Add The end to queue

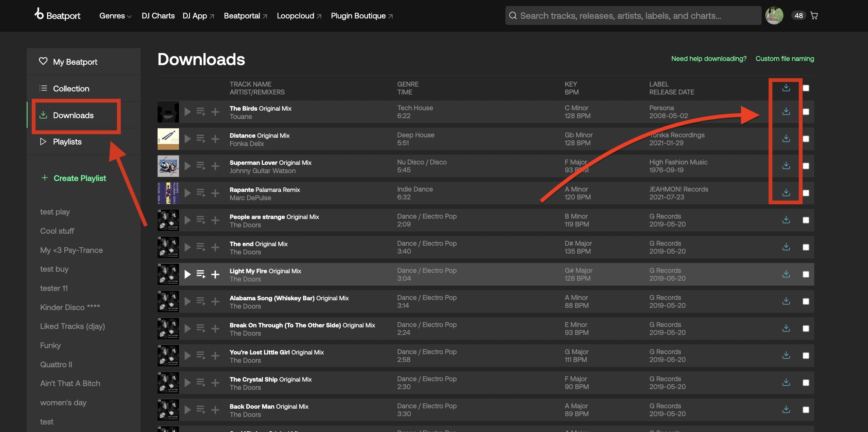201,247
